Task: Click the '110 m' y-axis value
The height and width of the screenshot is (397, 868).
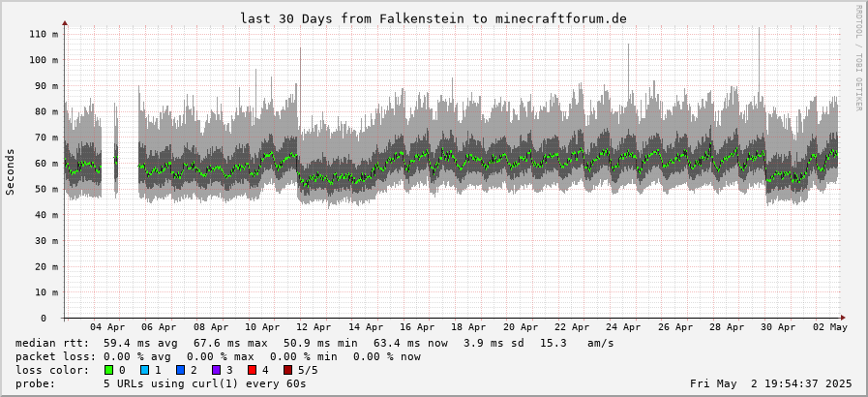Action: [44, 34]
